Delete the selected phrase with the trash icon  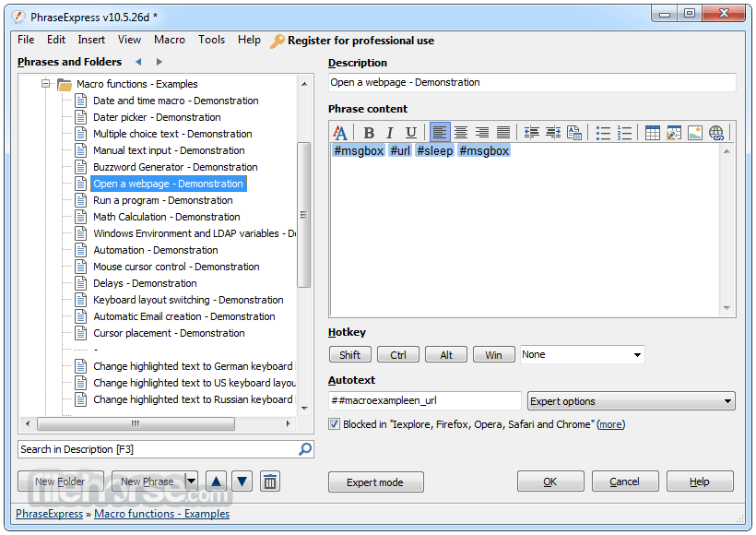coord(270,481)
